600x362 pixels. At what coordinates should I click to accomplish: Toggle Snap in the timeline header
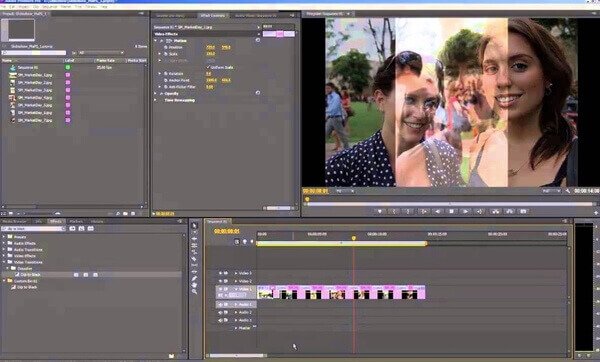236,242
